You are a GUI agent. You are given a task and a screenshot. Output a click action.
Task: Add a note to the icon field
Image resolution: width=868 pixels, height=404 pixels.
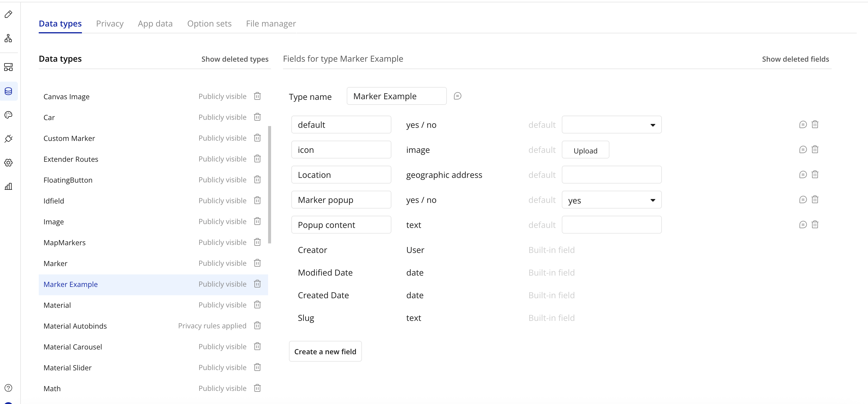coord(803,150)
